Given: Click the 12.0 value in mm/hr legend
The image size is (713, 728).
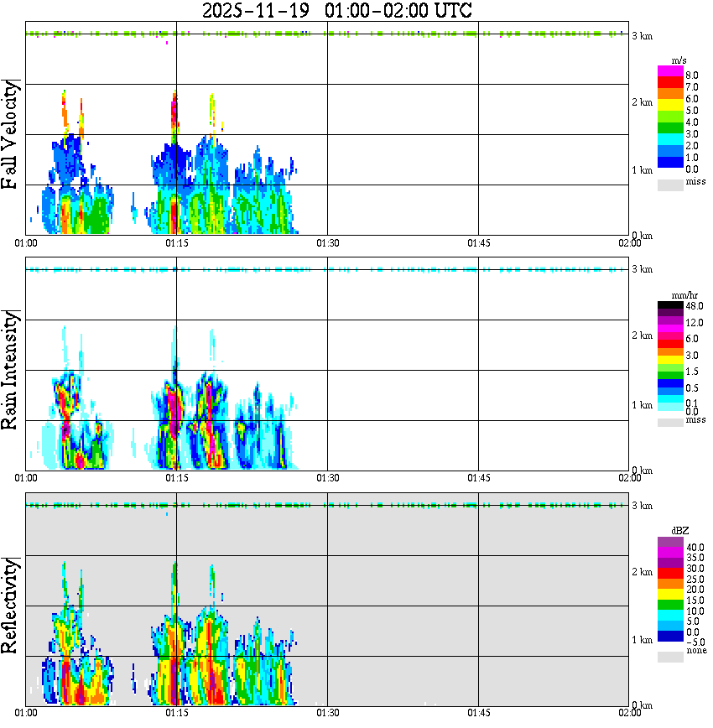Looking at the screenshot, I should point(695,322).
